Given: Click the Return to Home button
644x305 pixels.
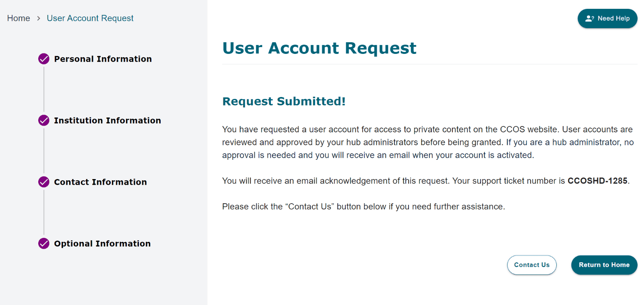Looking at the screenshot, I should pos(604,265).
